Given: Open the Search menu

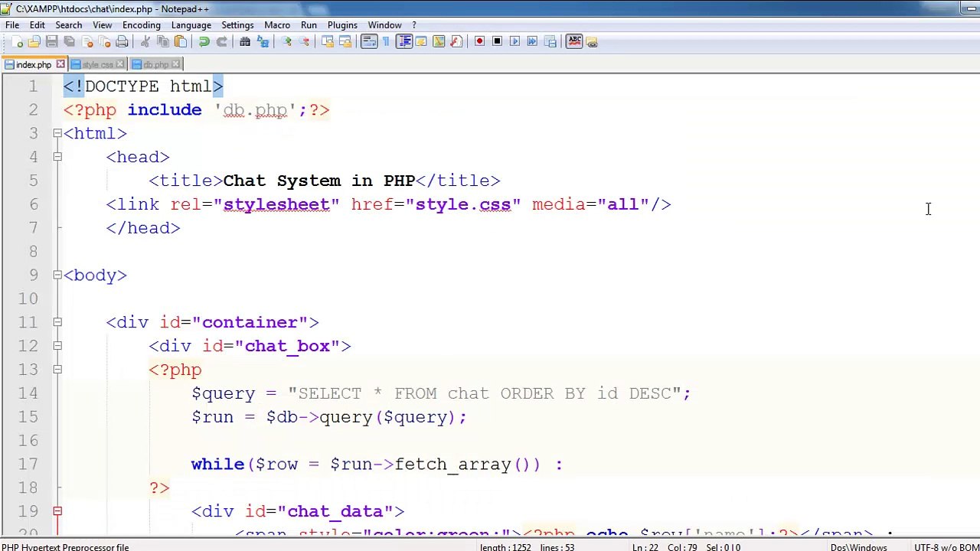Looking at the screenshot, I should pyautogui.click(x=68, y=25).
